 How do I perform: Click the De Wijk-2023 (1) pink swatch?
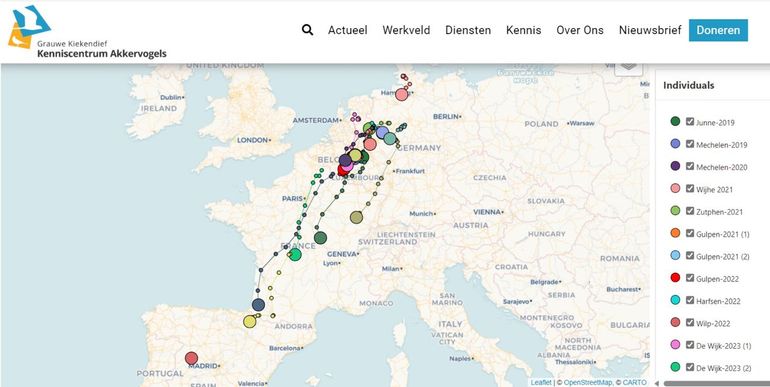point(675,345)
